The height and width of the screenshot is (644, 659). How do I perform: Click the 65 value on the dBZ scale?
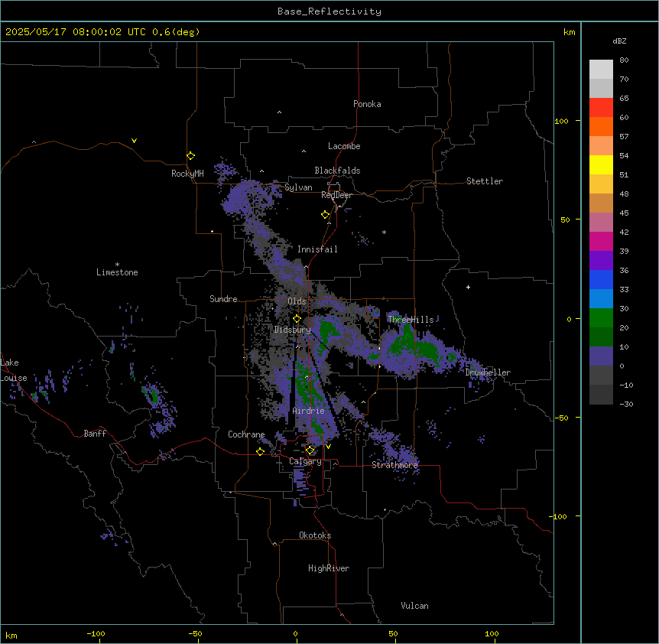[624, 98]
